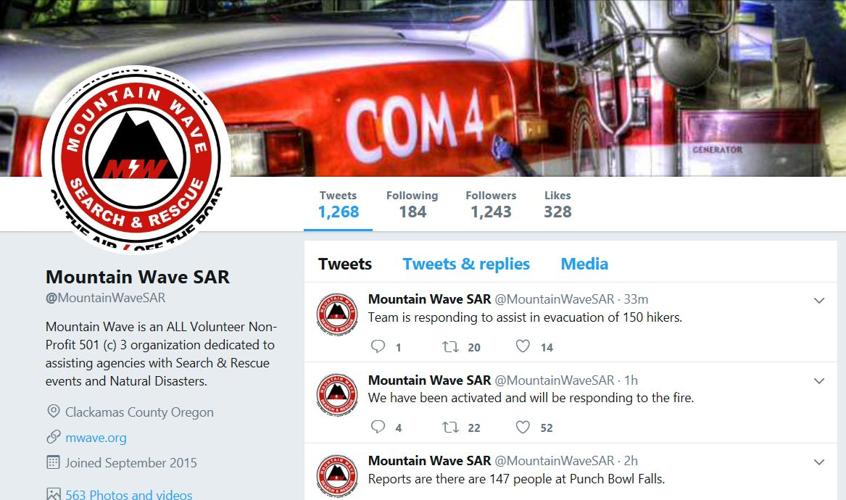
Task: Open the 563 Photos and videos link
Action: click(128, 494)
